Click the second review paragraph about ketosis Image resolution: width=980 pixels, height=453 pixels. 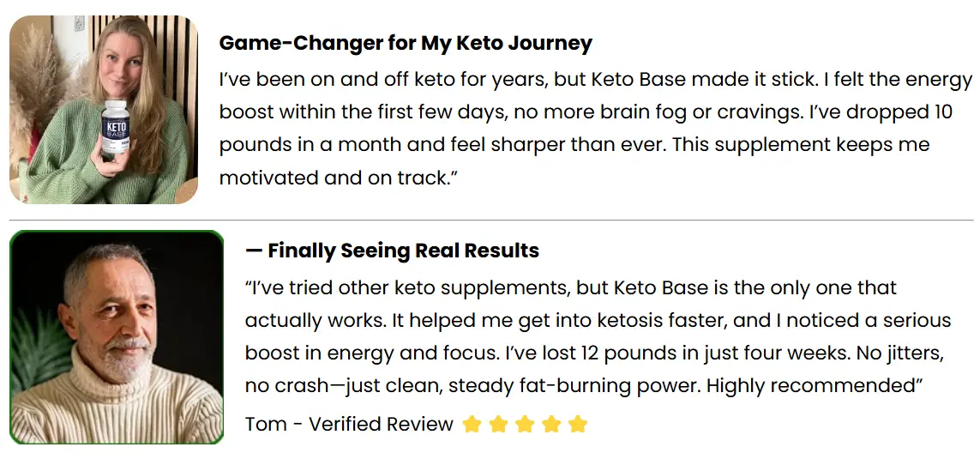598,336
